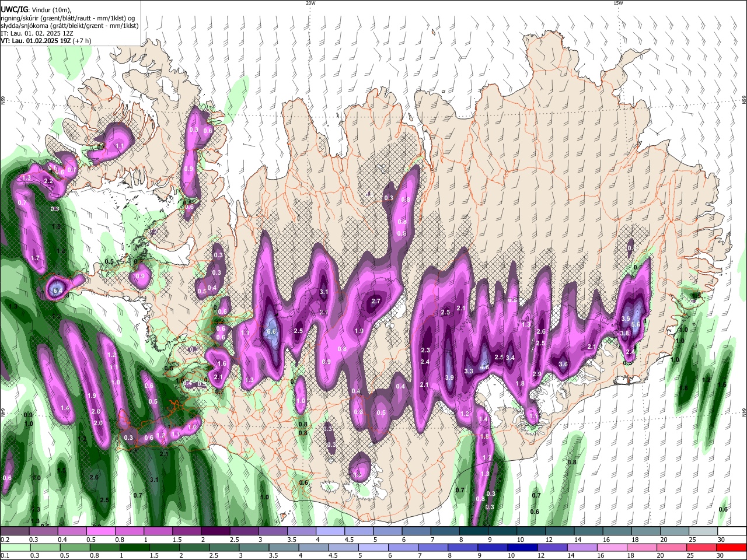Click the 6.4 precipitation value in the west
The width and height of the screenshot is (747, 560).
(58, 290)
